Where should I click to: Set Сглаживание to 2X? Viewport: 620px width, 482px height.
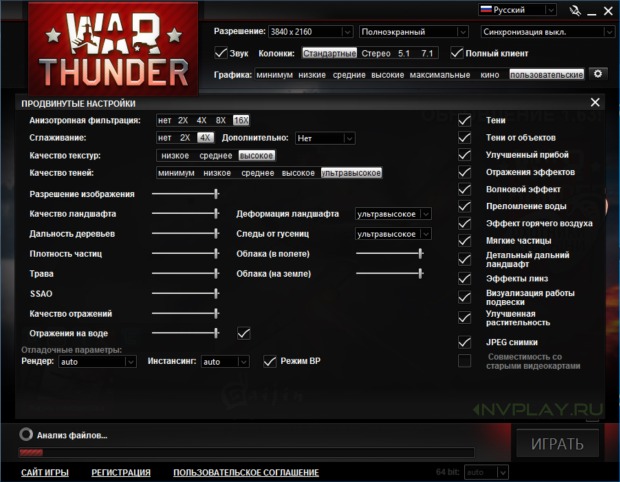point(185,138)
